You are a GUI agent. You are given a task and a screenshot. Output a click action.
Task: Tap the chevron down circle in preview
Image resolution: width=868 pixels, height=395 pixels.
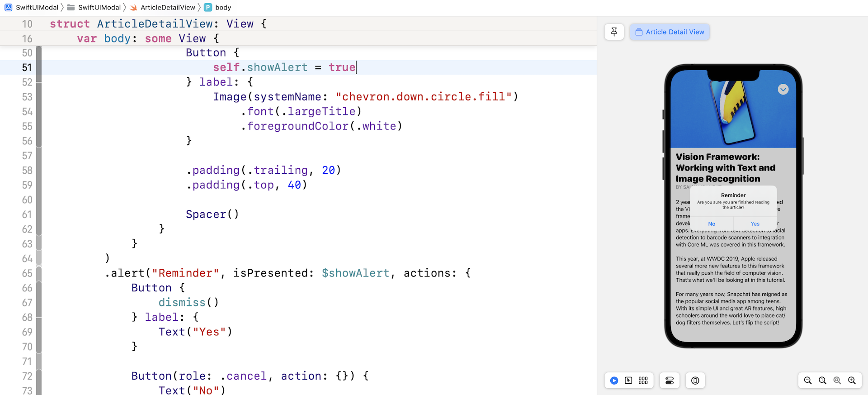pos(783,90)
